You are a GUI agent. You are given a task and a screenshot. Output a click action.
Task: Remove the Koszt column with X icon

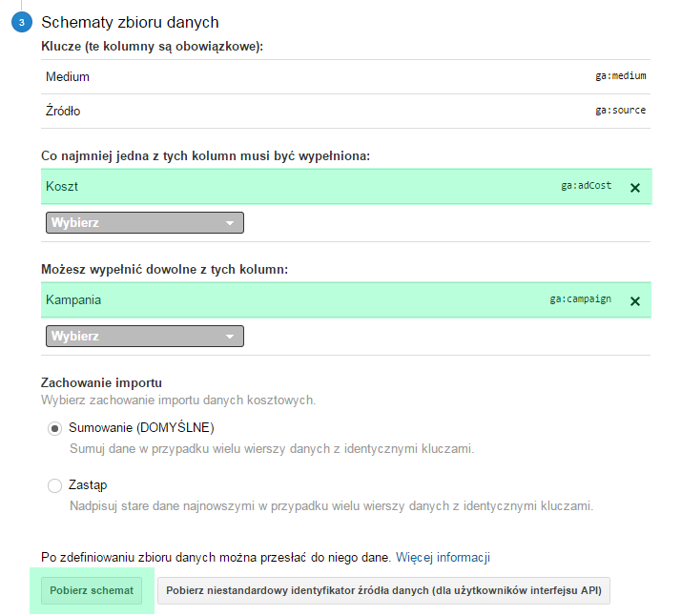[x=635, y=188]
